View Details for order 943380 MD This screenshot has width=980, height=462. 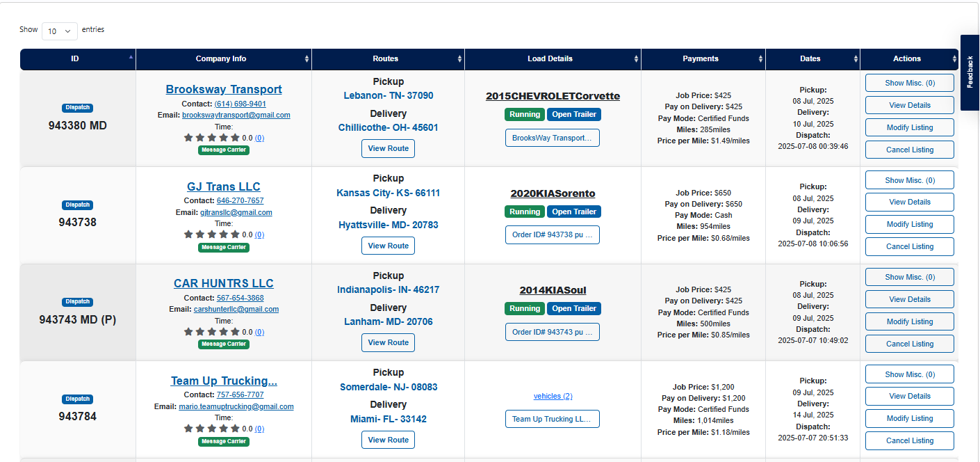tap(910, 105)
